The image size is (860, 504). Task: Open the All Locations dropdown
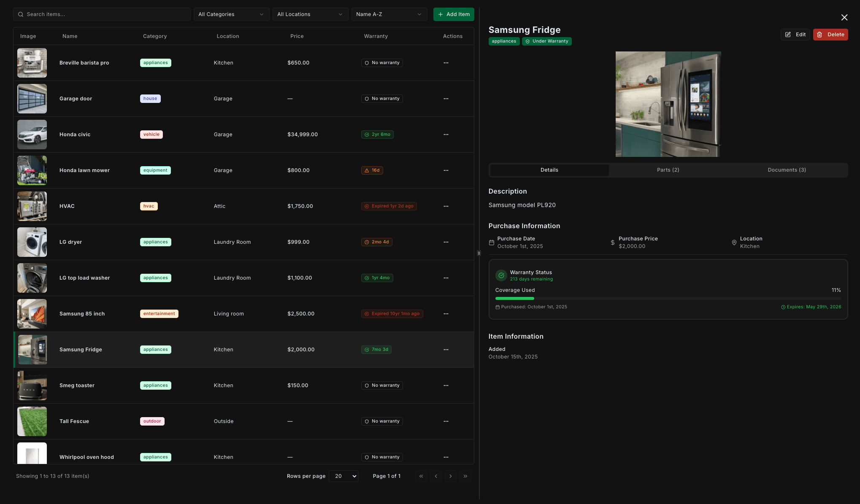tap(310, 14)
